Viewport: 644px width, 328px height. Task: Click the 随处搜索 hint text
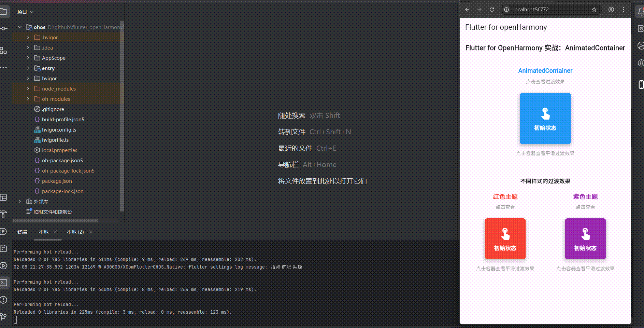(292, 115)
